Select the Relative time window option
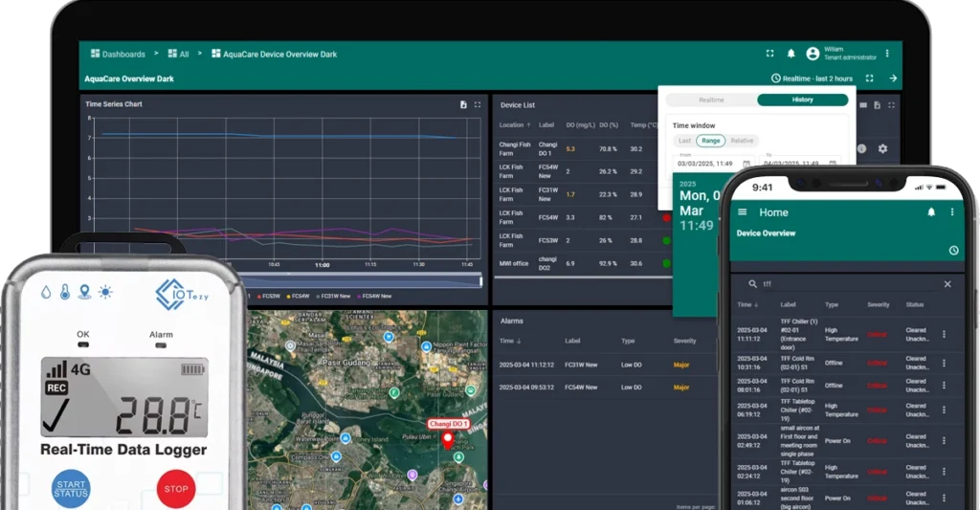This screenshot has height=510, width=980. (742, 141)
